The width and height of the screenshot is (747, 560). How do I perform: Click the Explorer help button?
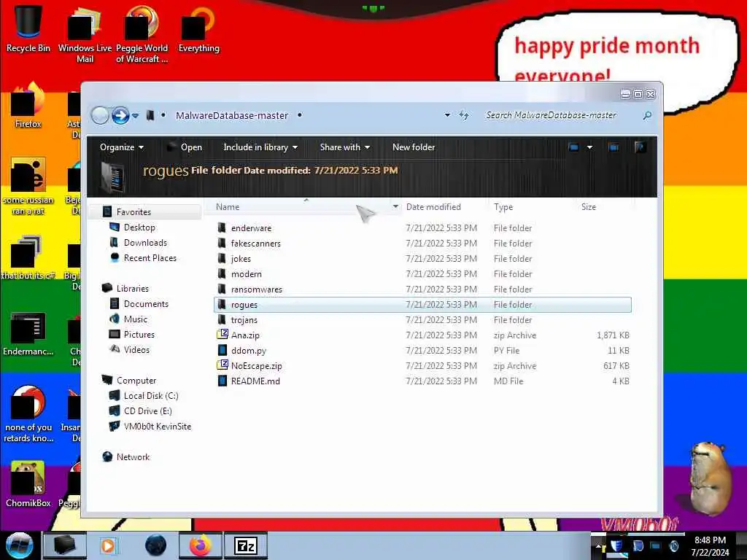[640, 147]
